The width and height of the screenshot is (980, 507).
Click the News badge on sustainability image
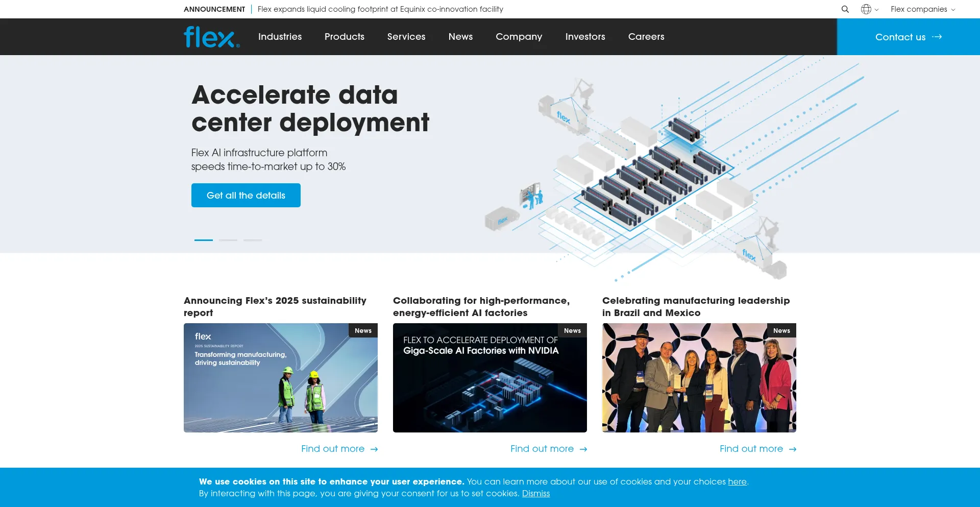[363, 330]
